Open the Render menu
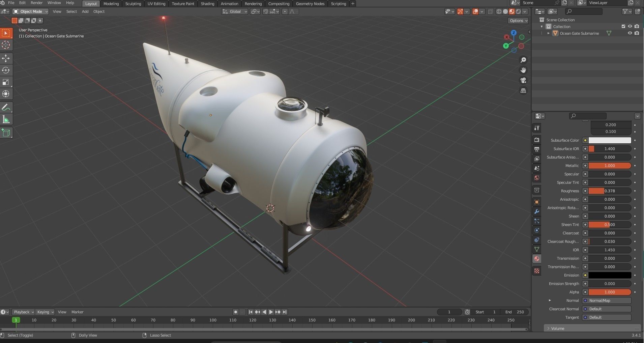 pyautogui.click(x=36, y=3)
